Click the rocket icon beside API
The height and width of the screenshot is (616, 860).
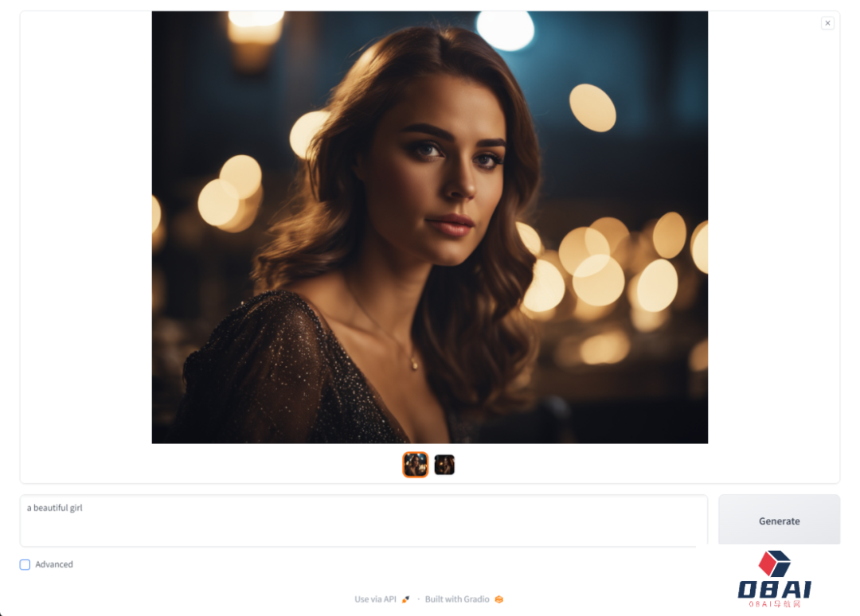(x=405, y=599)
